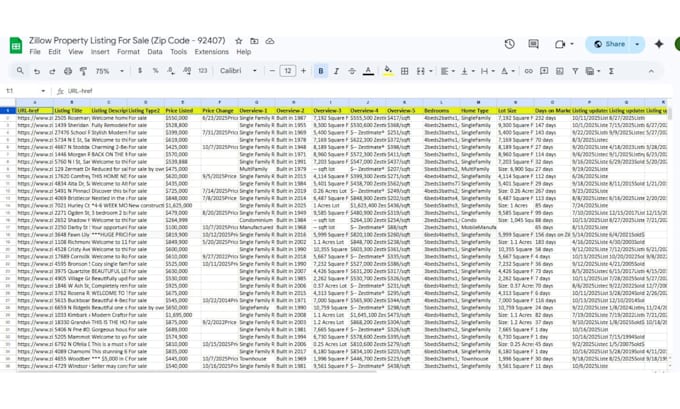Open the 75% zoom dropdown
The height and width of the screenshot is (409, 680).
click(110, 71)
